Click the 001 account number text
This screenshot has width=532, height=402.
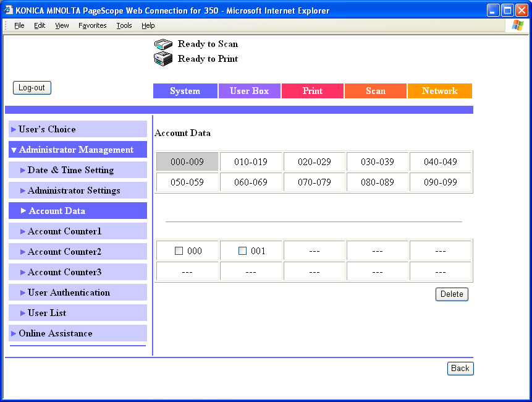tap(258, 251)
